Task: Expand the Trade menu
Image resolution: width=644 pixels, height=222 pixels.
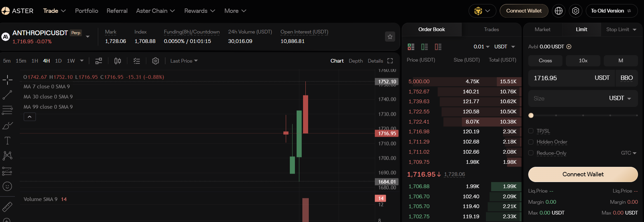Action: (x=55, y=11)
